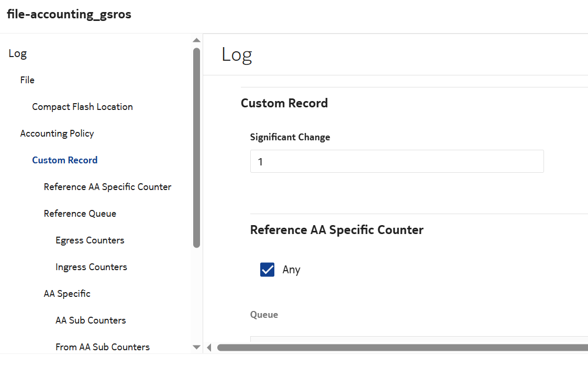Select Log in the navigation tree
This screenshot has width=588, height=367.
(18, 53)
